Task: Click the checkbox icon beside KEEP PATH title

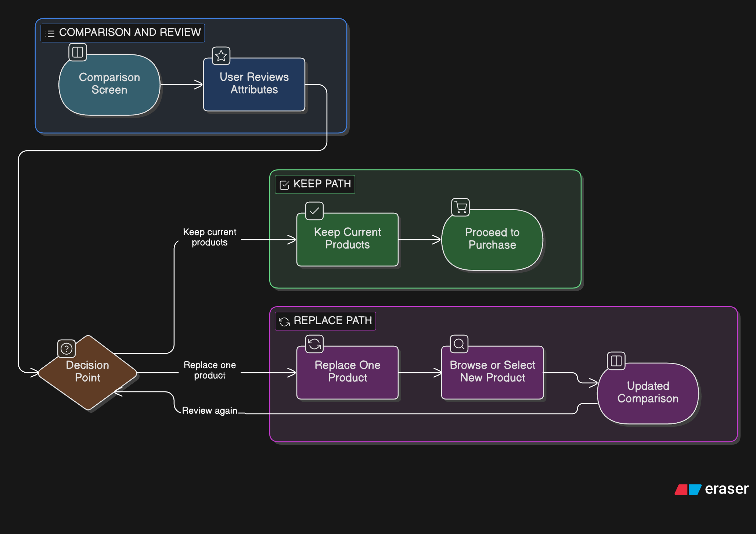Action: pyautogui.click(x=284, y=184)
